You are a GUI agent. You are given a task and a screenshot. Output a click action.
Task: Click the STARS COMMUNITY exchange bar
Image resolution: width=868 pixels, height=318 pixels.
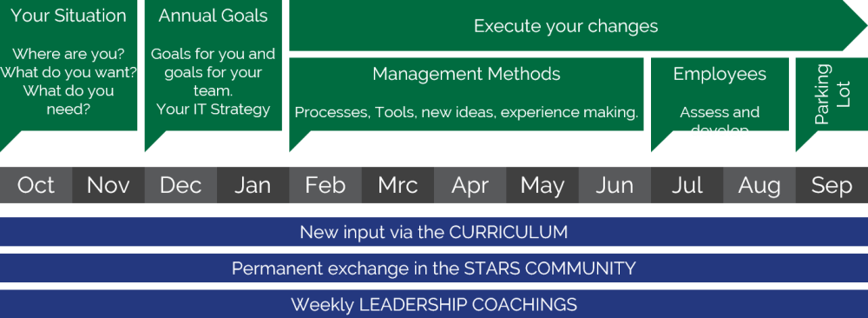tap(434, 268)
